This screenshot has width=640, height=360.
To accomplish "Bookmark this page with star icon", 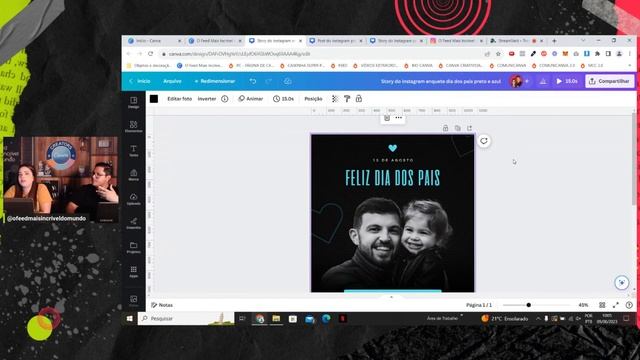I will [498, 54].
